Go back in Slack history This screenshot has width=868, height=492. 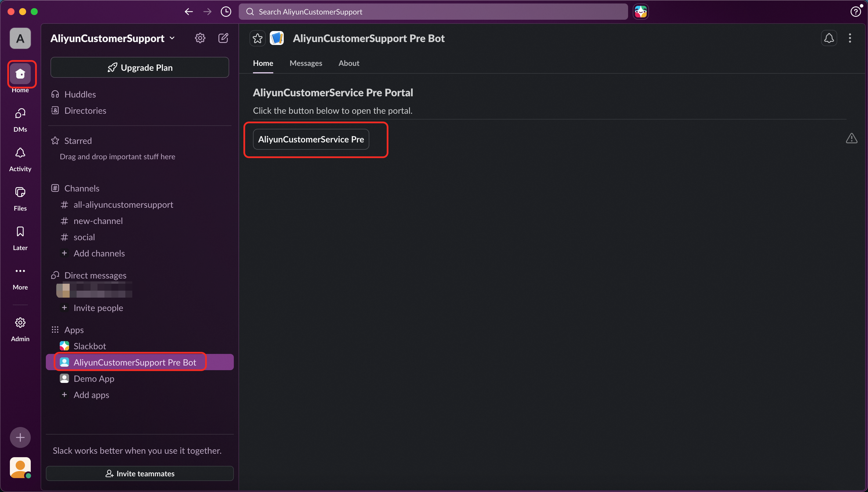pos(189,12)
